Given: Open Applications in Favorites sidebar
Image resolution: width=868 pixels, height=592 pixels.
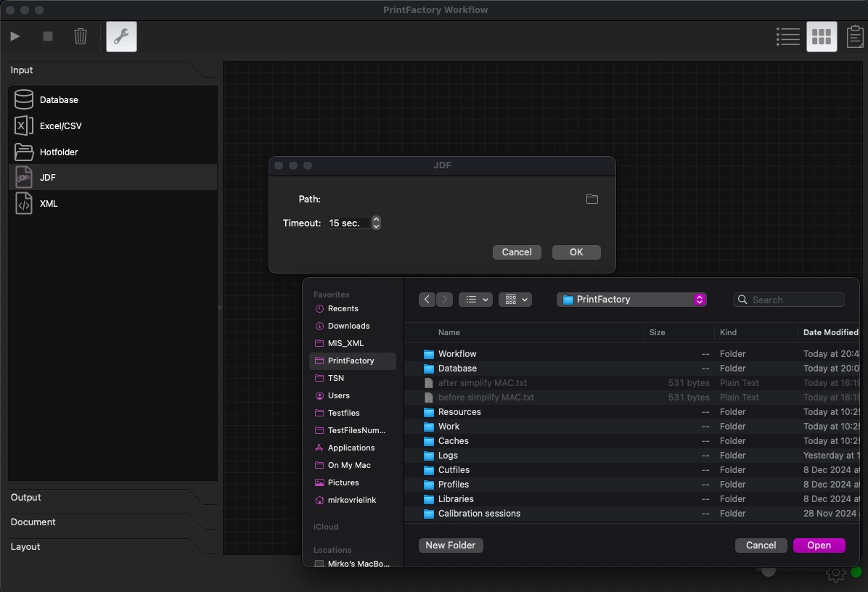Looking at the screenshot, I should click(353, 448).
